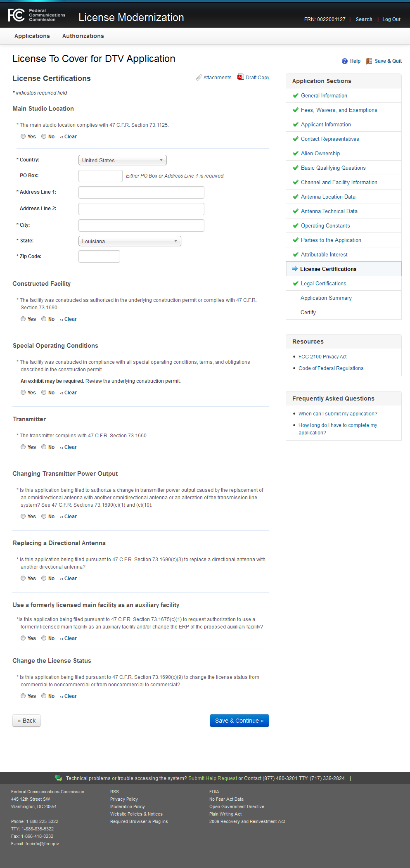The width and height of the screenshot is (410, 868).
Task: Select Yes for transmitter compliance question
Action: click(23, 447)
